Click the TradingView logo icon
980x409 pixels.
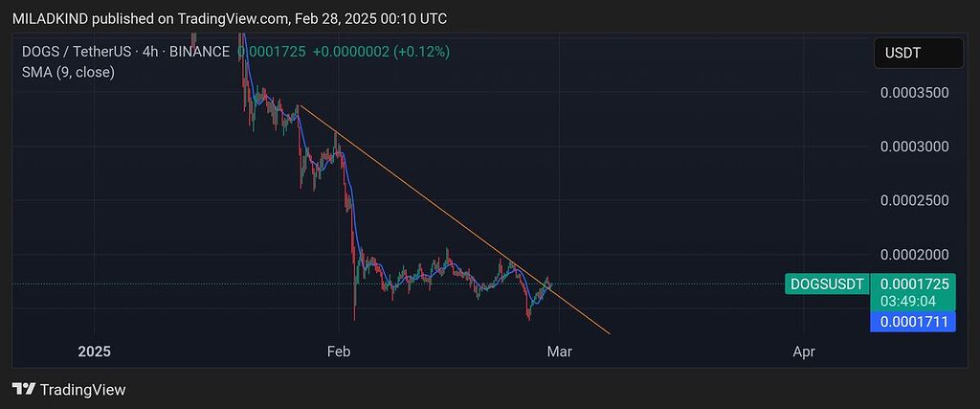tap(24, 390)
